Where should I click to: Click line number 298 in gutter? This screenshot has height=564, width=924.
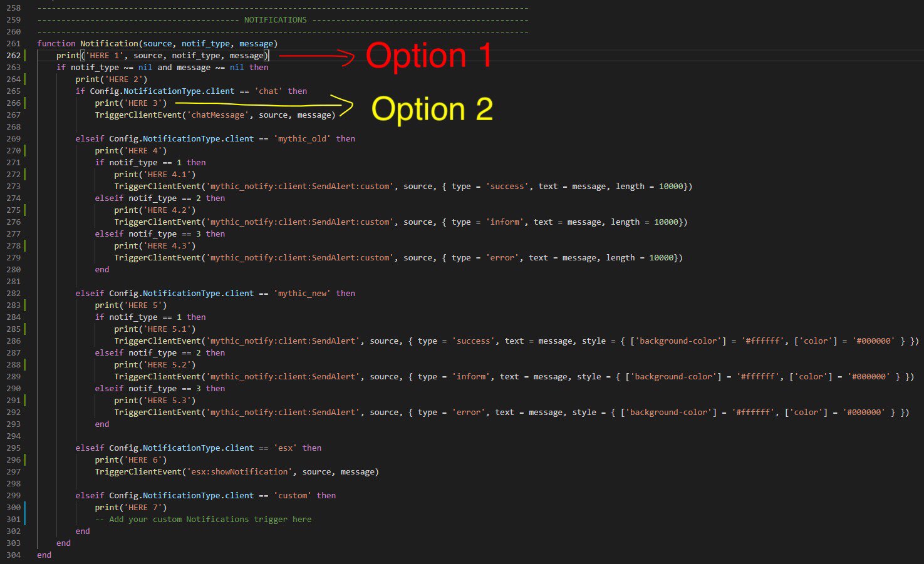(x=13, y=483)
